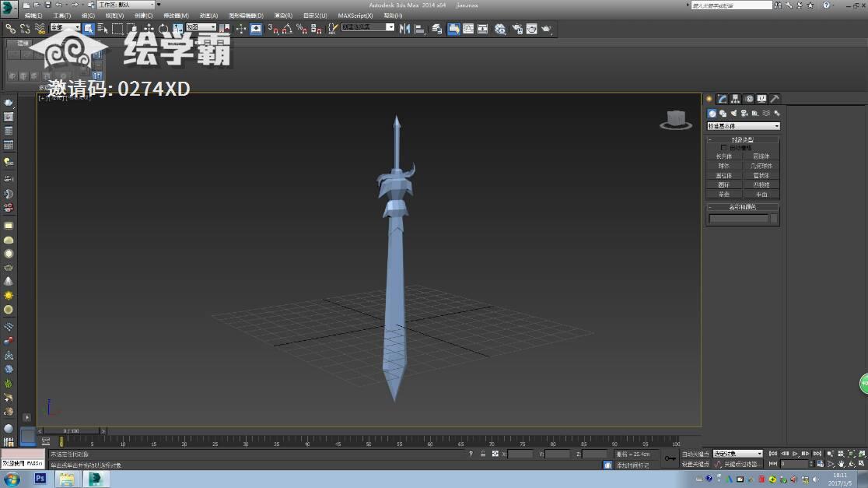Click the Mirror tool in the main toolbar
Viewport: 868px width, 488px height.
coord(406,29)
